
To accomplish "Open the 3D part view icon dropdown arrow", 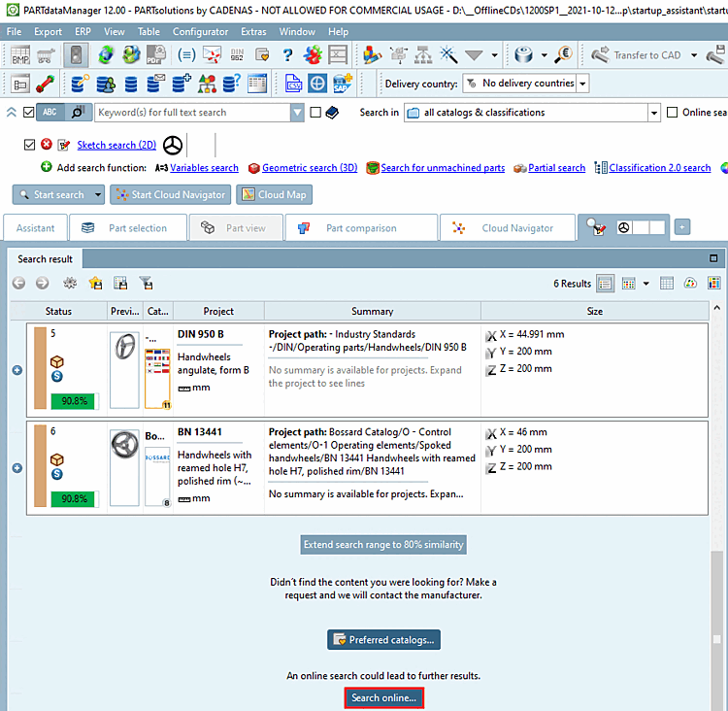I will pos(544,54).
